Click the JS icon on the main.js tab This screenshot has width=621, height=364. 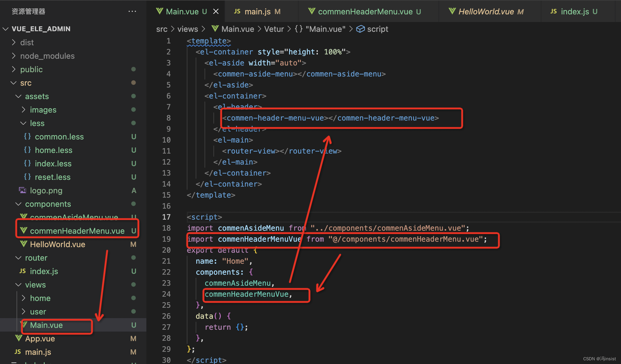tap(237, 11)
